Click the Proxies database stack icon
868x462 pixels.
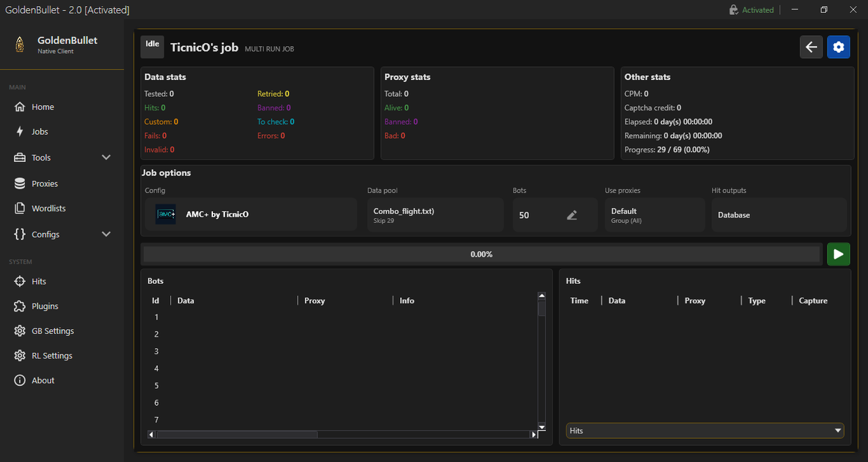(x=20, y=184)
